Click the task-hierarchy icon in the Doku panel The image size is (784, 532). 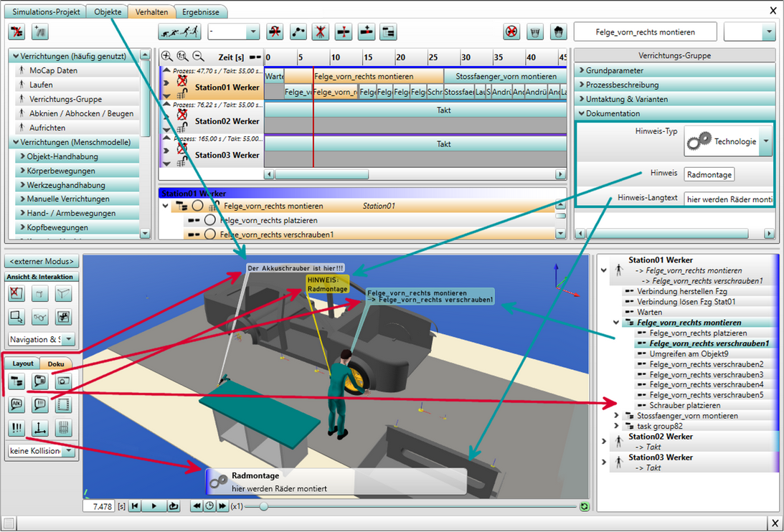(x=16, y=381)
